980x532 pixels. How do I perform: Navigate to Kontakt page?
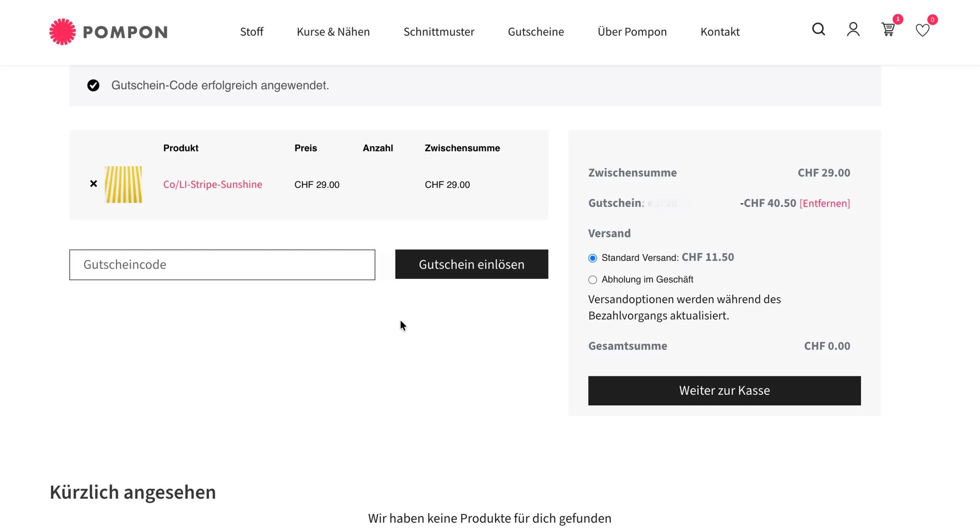click(720, 32)
